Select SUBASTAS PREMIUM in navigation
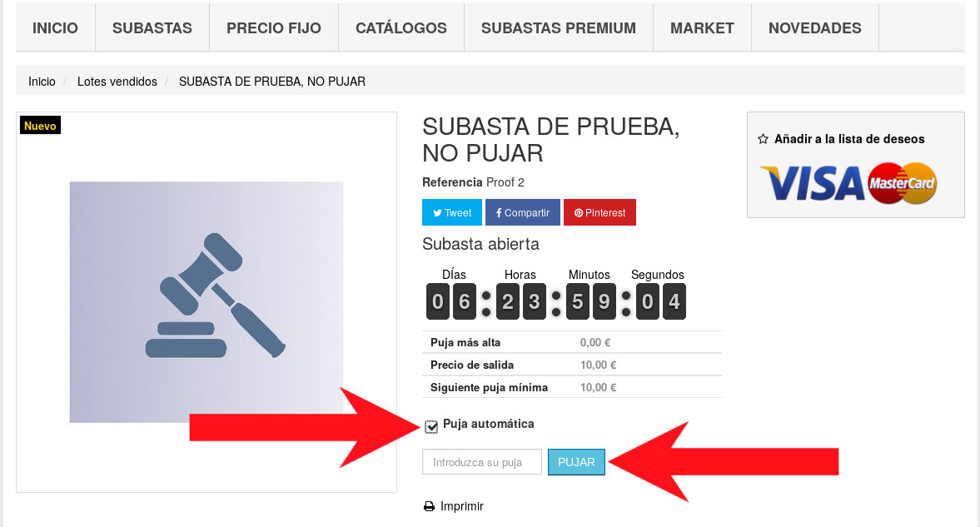Image resolution: width=980 pixels, height=527 pixels. click(x=559, y=28)
